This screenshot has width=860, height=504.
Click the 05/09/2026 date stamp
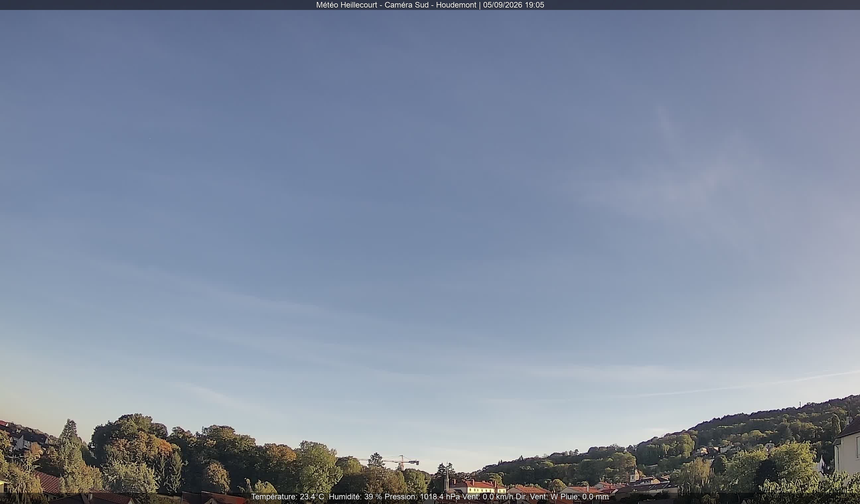click(x=502, y=5)
